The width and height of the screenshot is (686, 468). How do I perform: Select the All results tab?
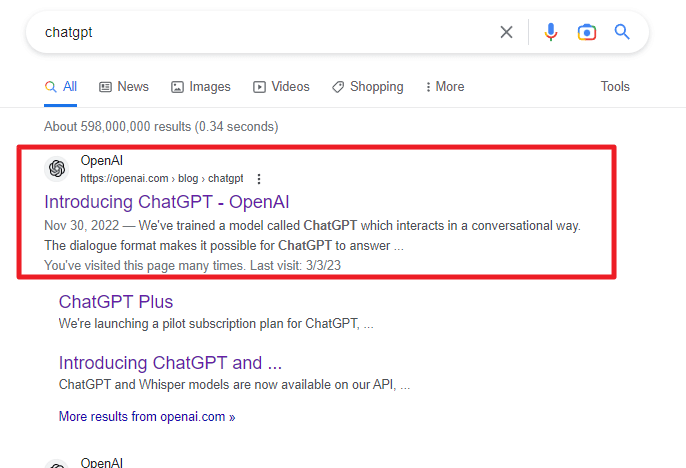[61, 87]
